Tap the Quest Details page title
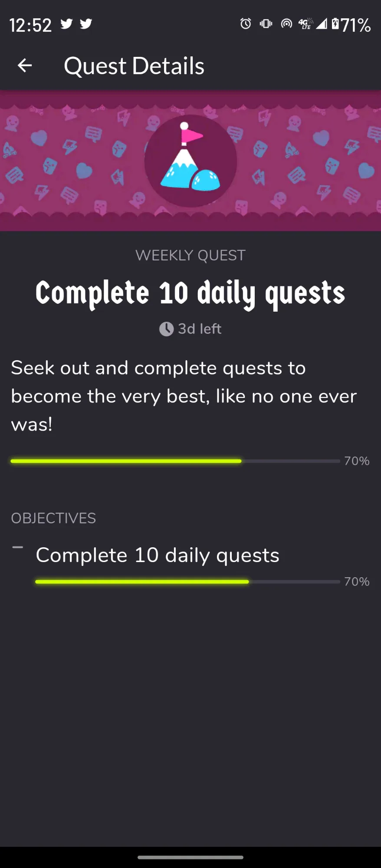This screenshot has height=868, width=381. pos(134,66)
